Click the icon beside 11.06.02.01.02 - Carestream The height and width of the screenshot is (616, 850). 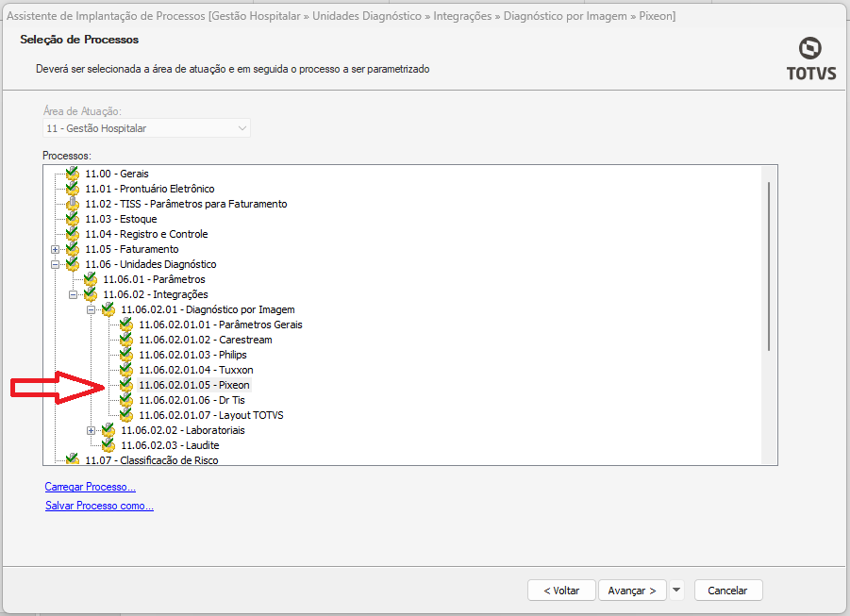pyautogui.click(x=125, y=340)
